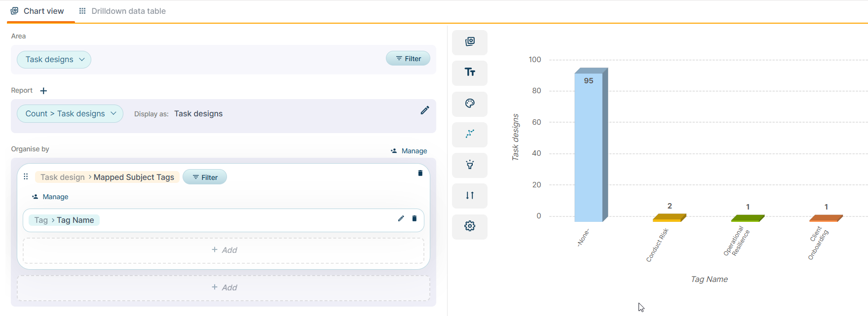Click the blue -None- bar in chart

589,148
